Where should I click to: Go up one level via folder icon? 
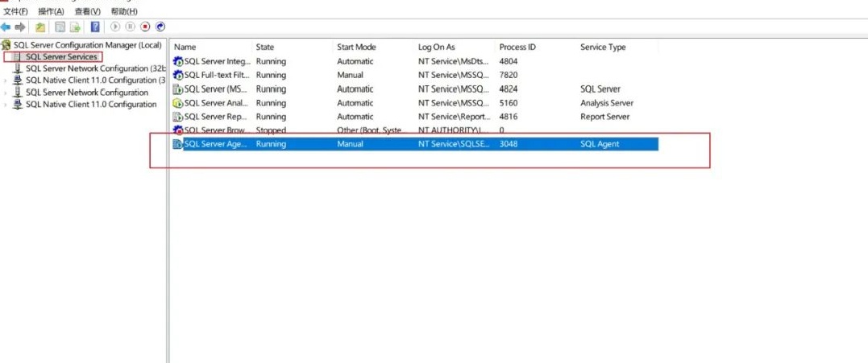(39, 27)
